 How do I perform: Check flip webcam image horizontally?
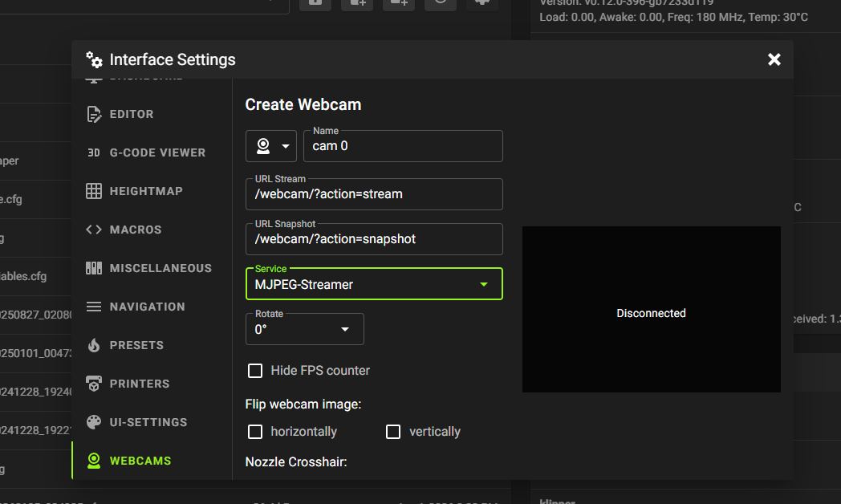[x=255, y=432]
